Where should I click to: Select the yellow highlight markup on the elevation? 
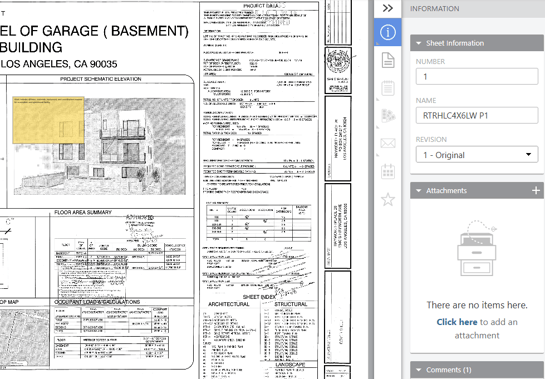tap(48, 120)
